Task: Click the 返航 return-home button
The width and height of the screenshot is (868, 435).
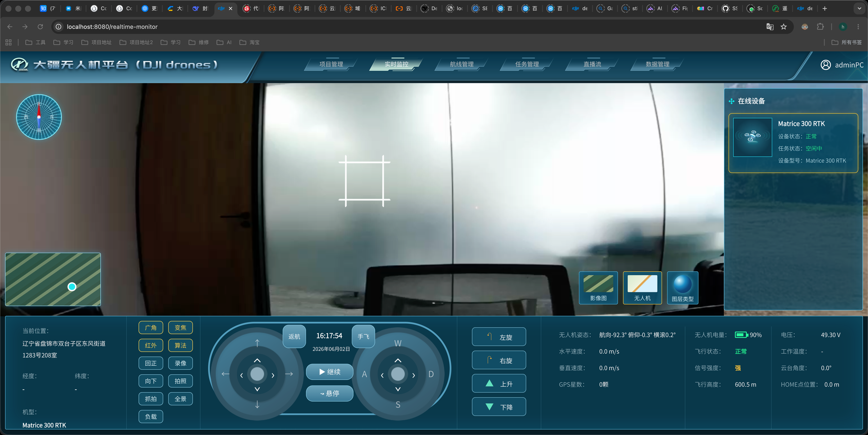Action: tap(294, 336)
